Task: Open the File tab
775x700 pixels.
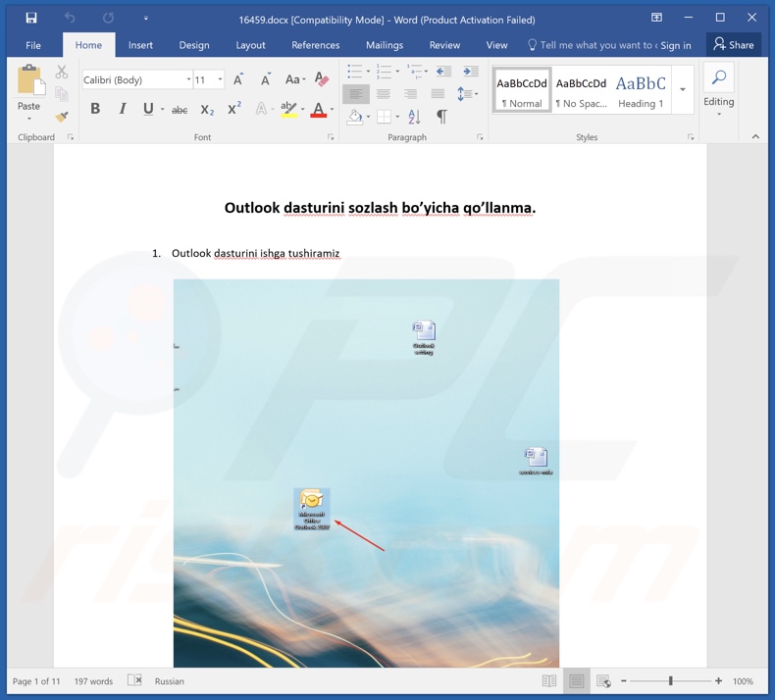Action: point(33,45)
